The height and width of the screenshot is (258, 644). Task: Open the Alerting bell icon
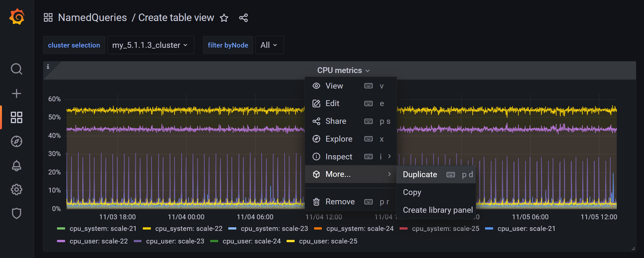[17, 166]
